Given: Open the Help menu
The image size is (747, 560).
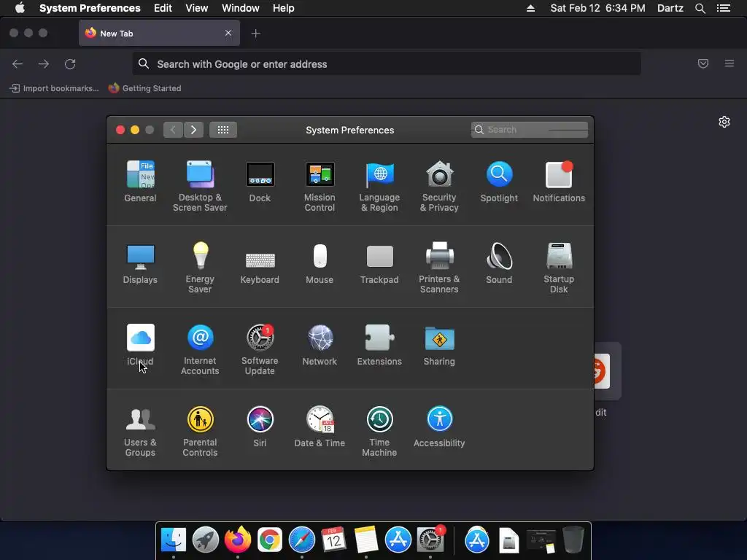Looking at the screenshot, I should [x=284, y=8].
